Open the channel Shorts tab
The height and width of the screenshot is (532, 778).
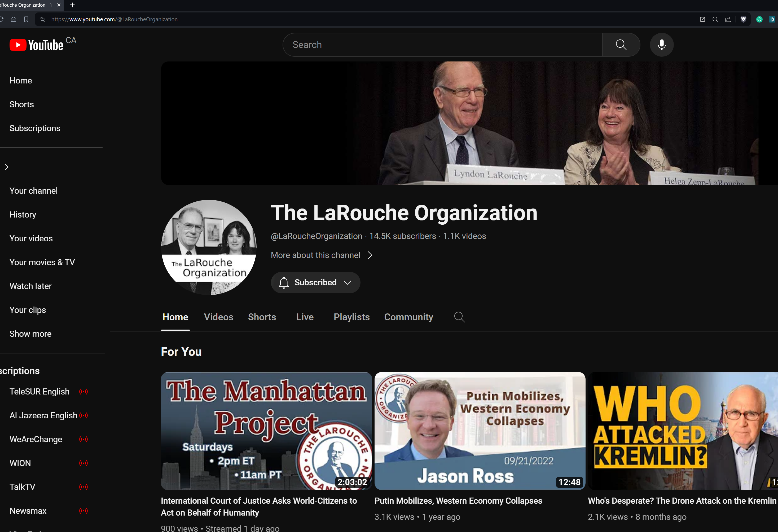click(262, 317)
